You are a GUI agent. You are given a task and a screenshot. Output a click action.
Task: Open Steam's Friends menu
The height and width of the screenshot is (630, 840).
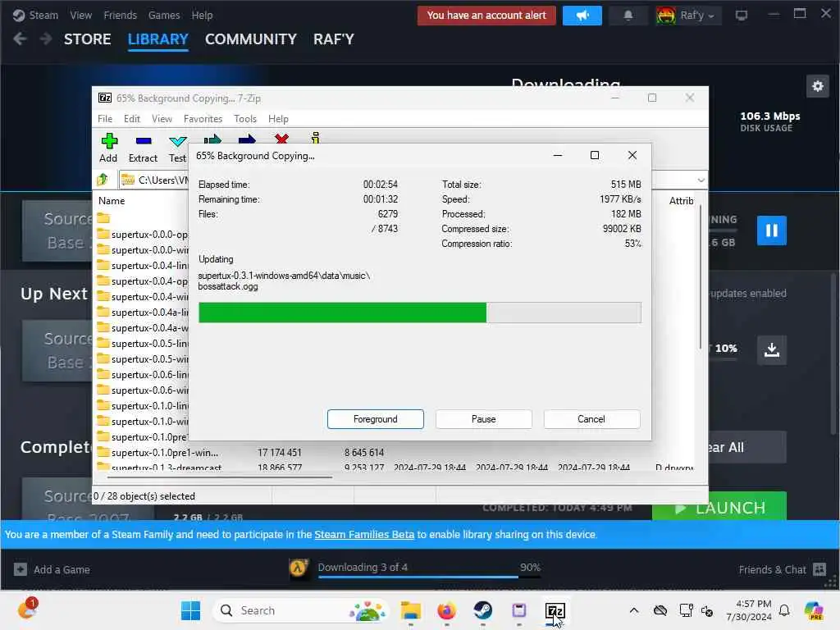pyautogui.click(x=121, y=15)
